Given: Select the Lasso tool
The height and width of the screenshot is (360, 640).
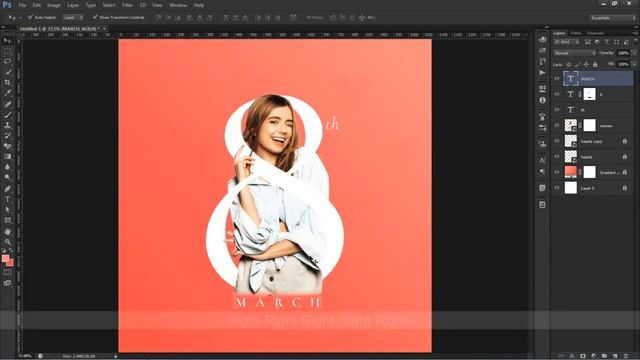Looking at the screenshot, I should (x=7, y=62).
